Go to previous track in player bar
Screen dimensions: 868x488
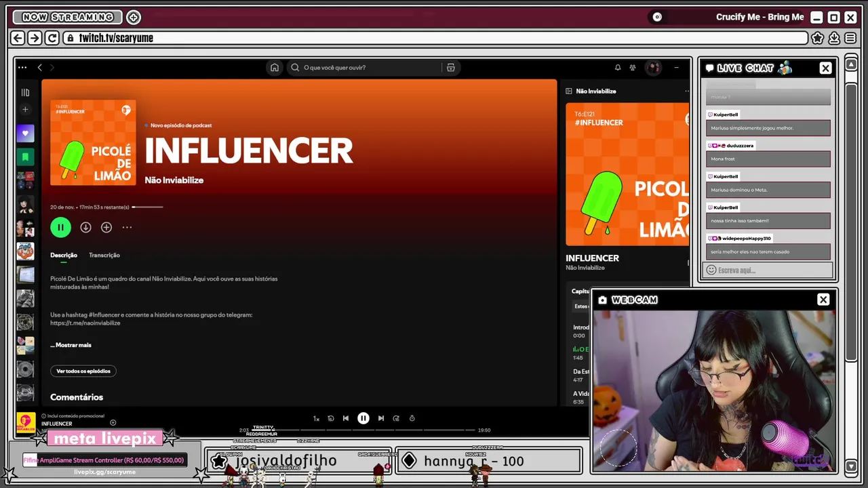[x=346, y=419]
